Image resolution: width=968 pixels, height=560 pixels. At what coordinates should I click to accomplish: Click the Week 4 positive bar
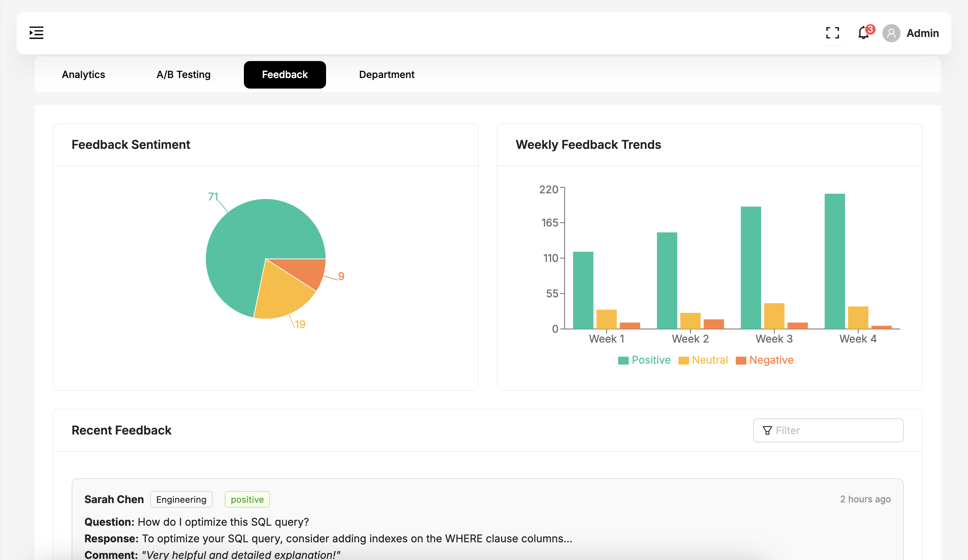[834, 261]
